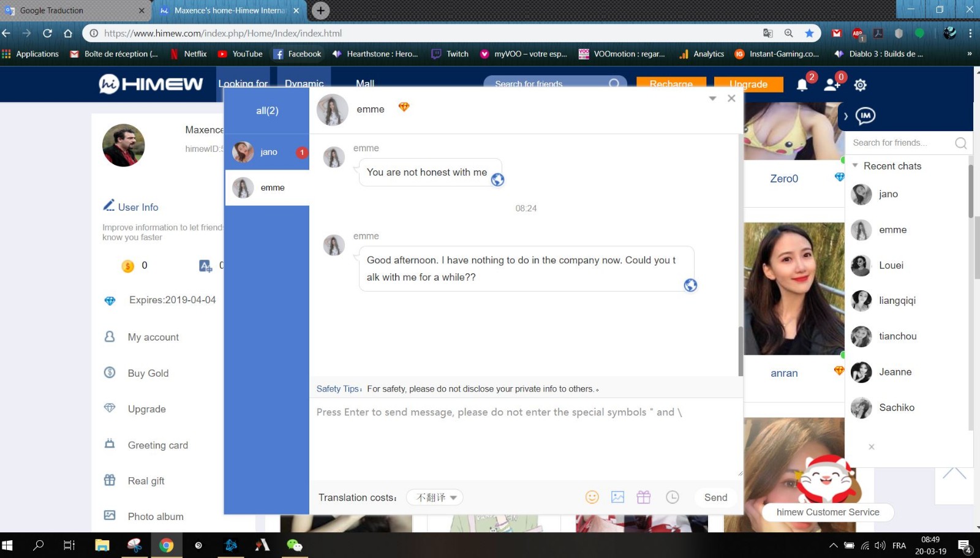Translate the 'You are not honest' message

pos(497,179)
